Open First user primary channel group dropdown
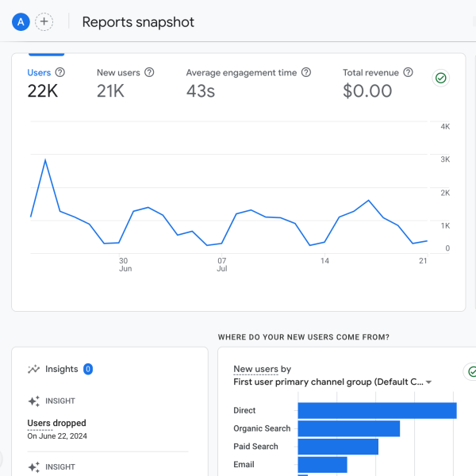 coord(333,382)
